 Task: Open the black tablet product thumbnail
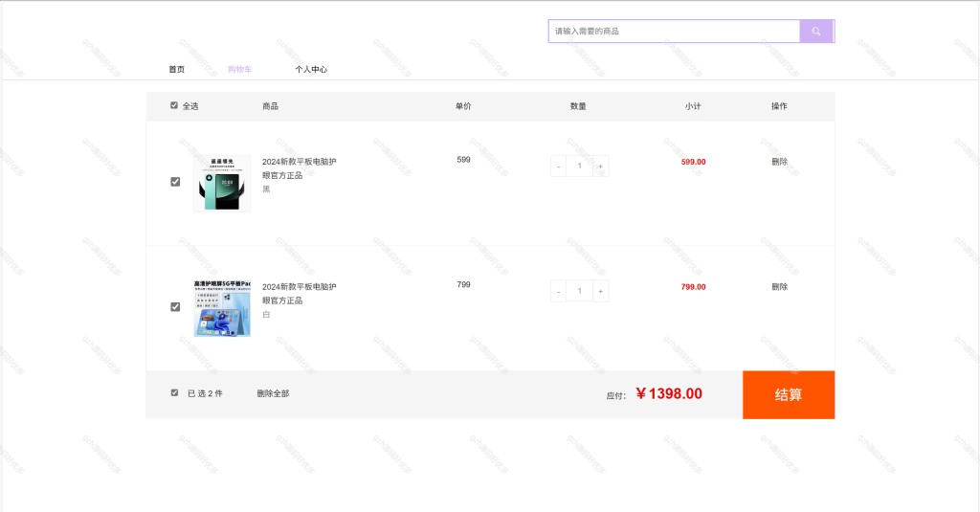pyautogui.click(x=222, y=184)
